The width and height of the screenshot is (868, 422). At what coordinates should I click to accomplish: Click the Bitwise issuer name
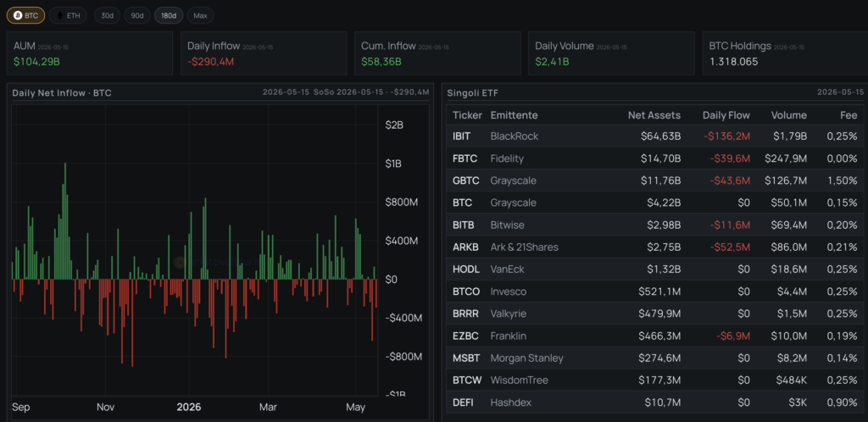507,225
